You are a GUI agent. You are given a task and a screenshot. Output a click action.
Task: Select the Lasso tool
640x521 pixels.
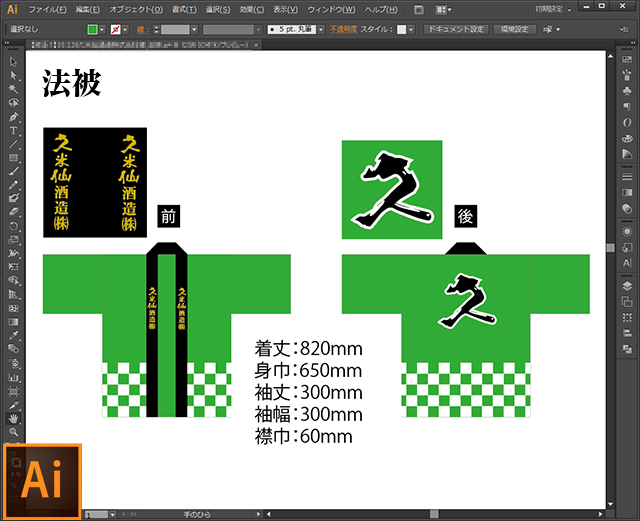13,102
